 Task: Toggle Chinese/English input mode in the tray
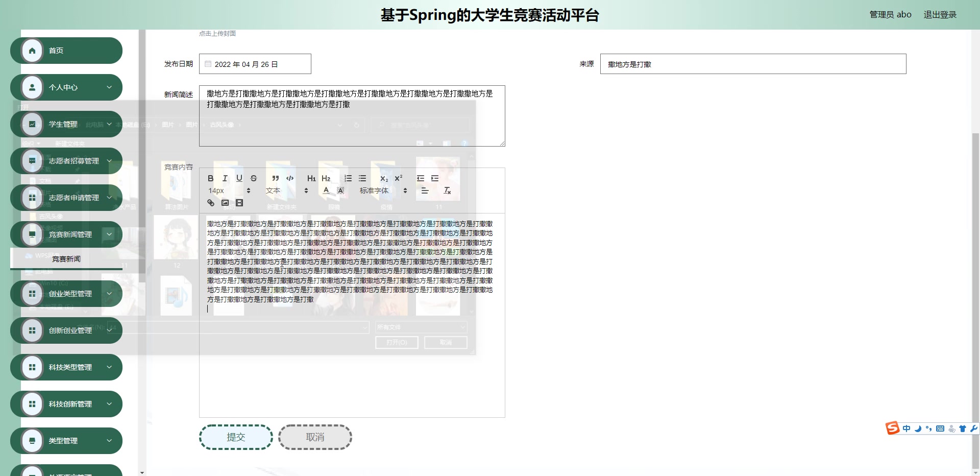pos(906,429)
